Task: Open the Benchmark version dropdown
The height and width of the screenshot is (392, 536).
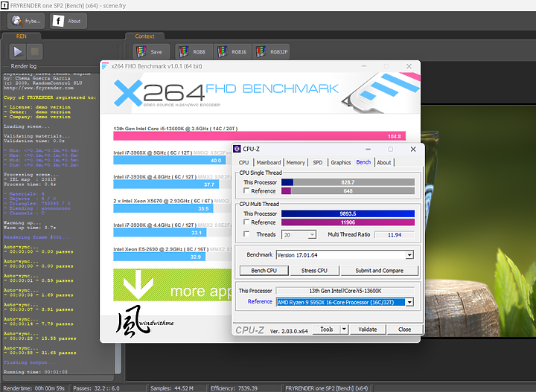Action: 345,254
